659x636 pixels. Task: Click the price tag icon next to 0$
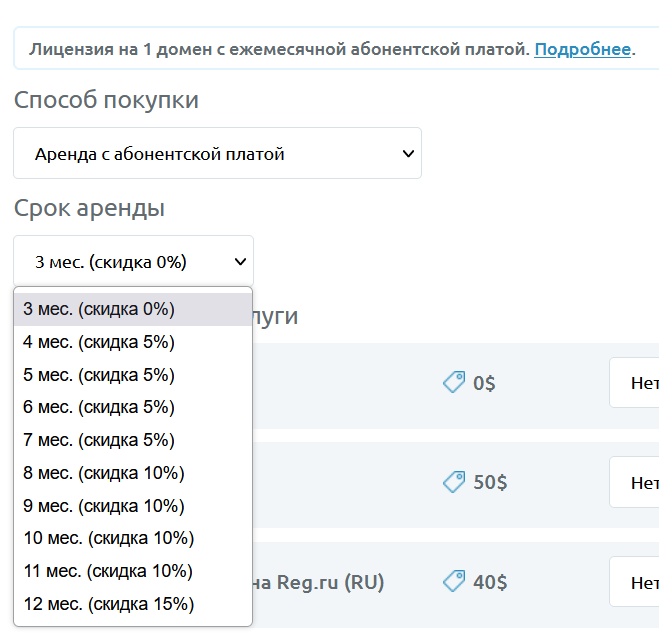(x=454, y=383)
